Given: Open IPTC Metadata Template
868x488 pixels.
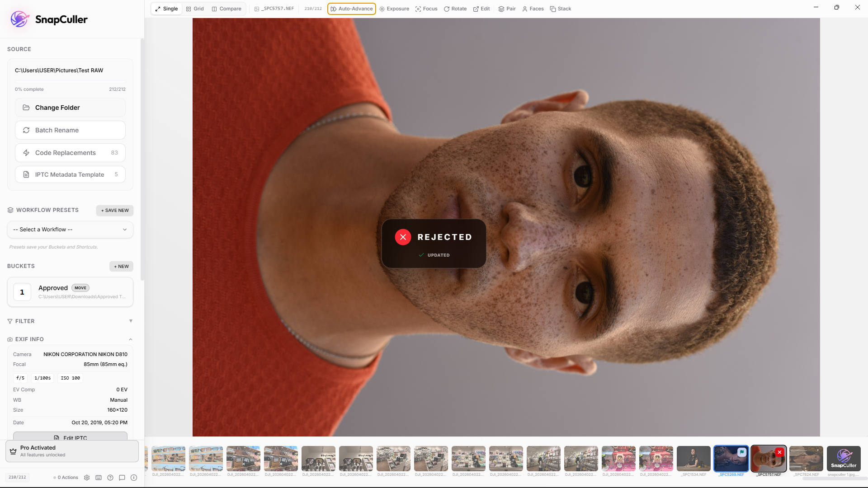Looking at the screenshot, I should [x=70, y=174].
